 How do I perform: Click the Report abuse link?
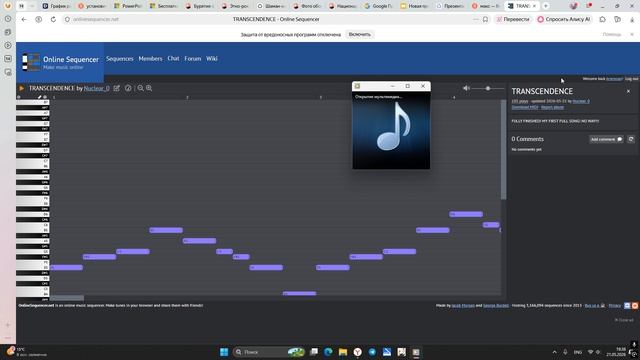click(552, 107)
